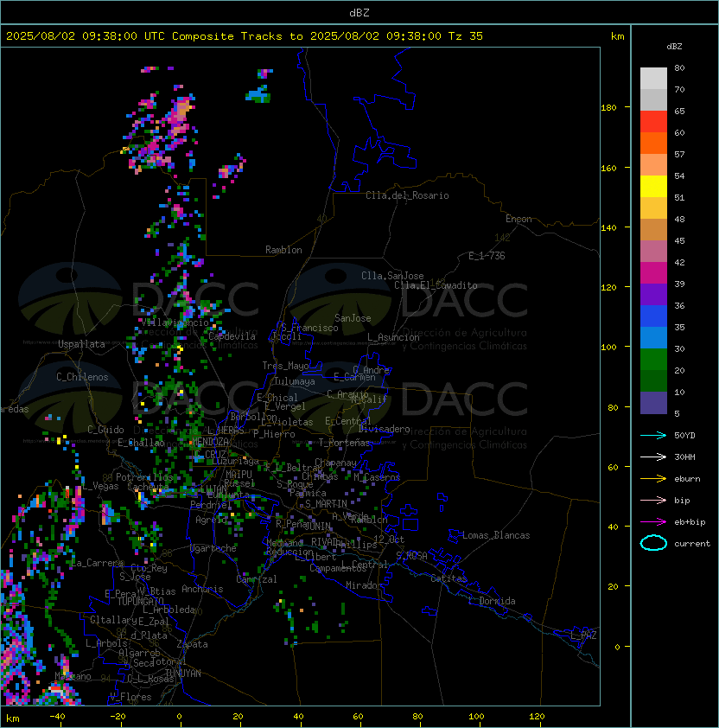
Task: Select the light blue swatch in the dBZ scale
Action: (653, 337)
